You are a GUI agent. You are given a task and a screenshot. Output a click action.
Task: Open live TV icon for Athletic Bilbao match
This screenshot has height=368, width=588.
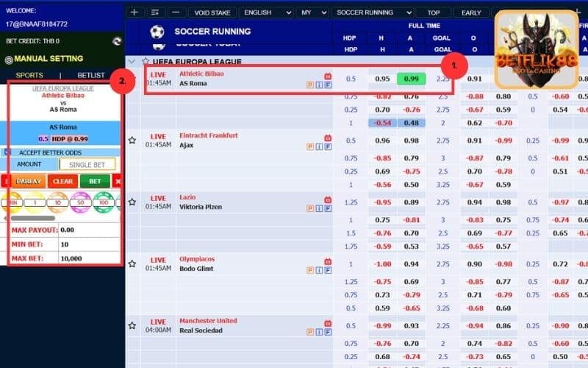[328, 77]
